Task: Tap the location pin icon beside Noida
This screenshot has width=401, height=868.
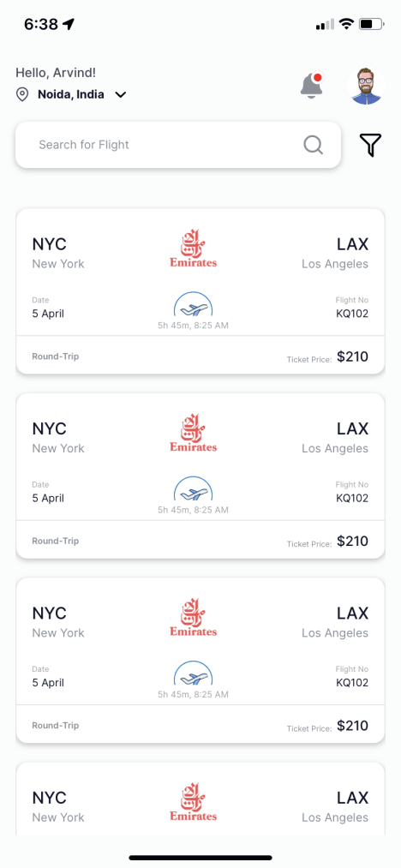Action: (22, 94)
